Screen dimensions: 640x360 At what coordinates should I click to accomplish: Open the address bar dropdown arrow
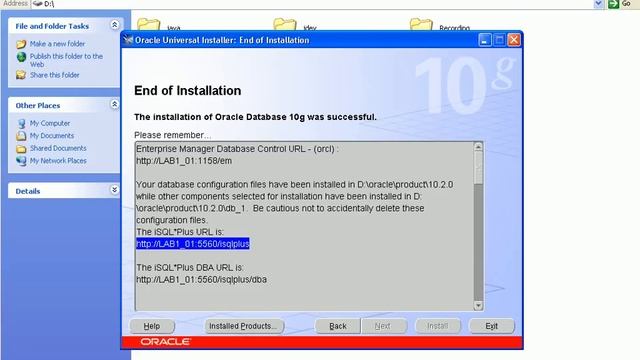pyautogui.click(x=599, y=4)
